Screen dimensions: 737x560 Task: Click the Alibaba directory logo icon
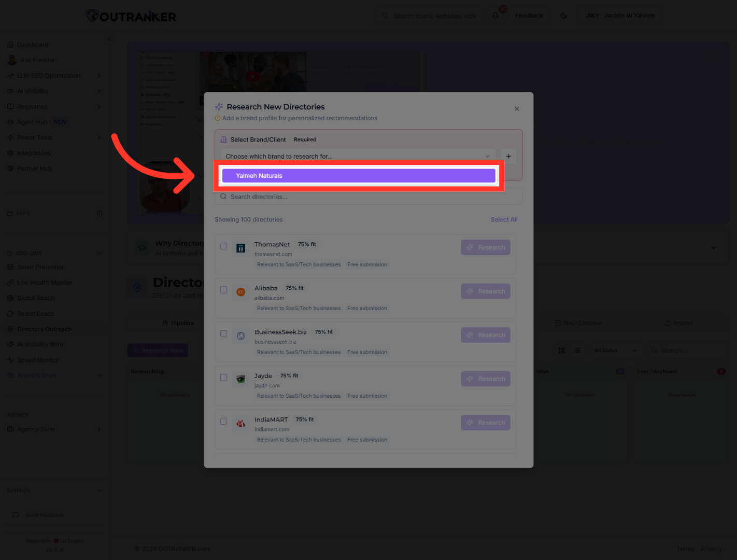[x=241, y=292]
